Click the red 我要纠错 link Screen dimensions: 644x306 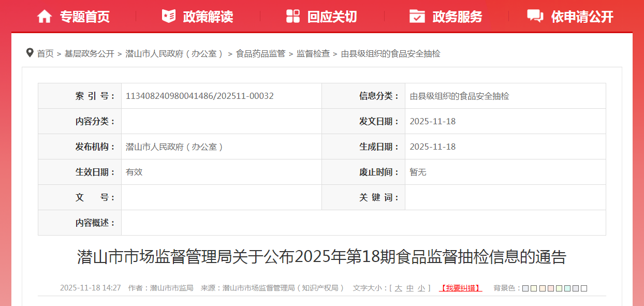click(460, 288)
